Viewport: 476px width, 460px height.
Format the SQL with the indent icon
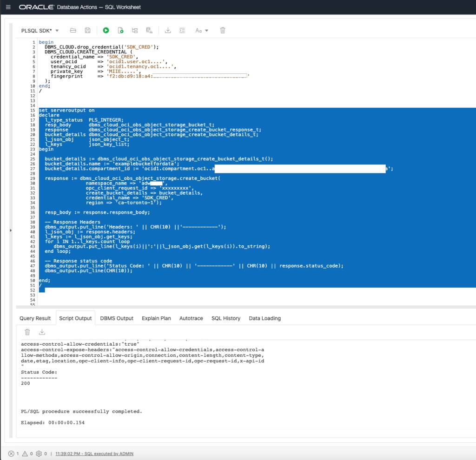click(182, 30)
